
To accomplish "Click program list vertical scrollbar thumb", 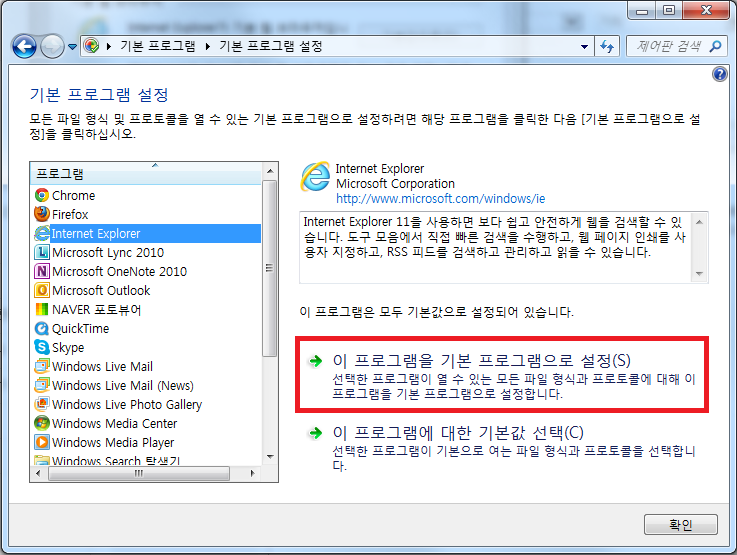I will coord(270,268).
